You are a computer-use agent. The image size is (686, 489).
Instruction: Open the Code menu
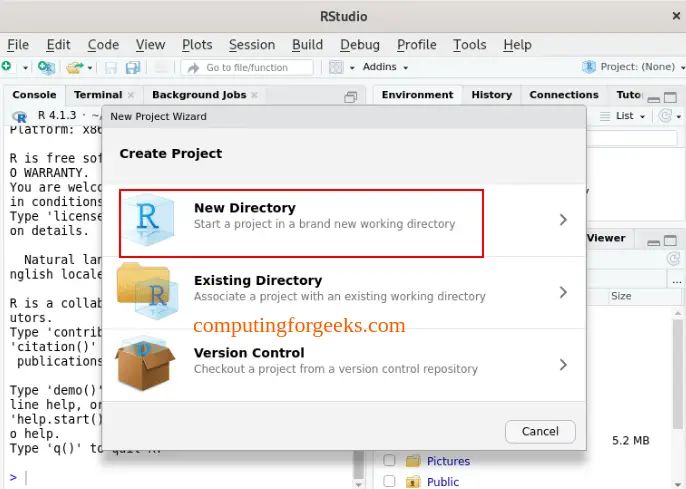pos(103,45)
